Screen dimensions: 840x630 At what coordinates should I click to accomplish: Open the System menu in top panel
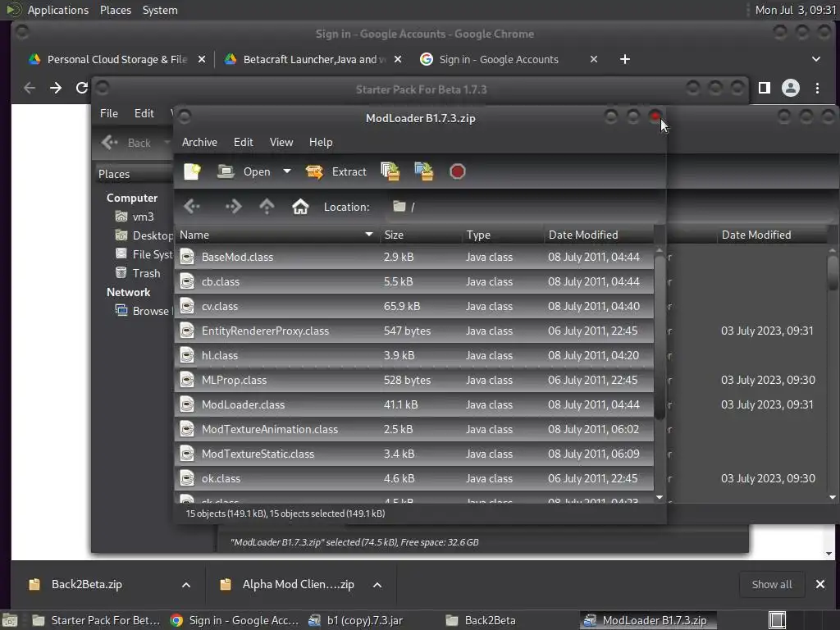tap(160, 10)
